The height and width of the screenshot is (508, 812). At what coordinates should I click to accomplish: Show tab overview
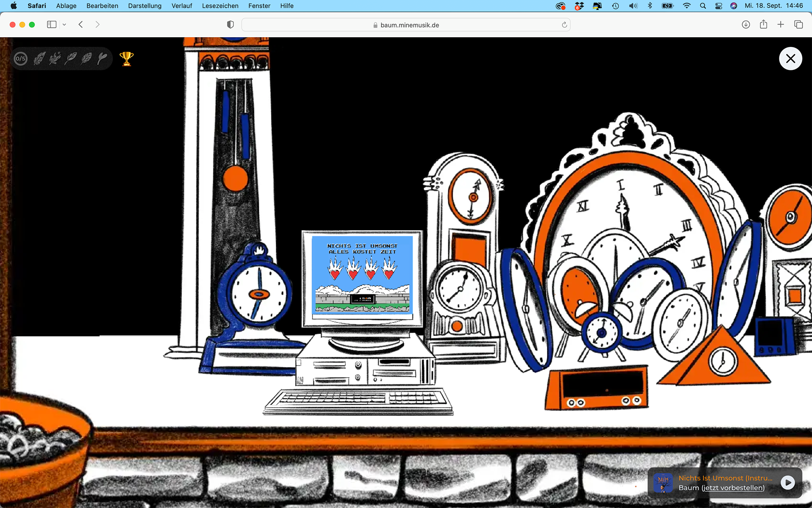pyautogui.click(x=798, y=25)
